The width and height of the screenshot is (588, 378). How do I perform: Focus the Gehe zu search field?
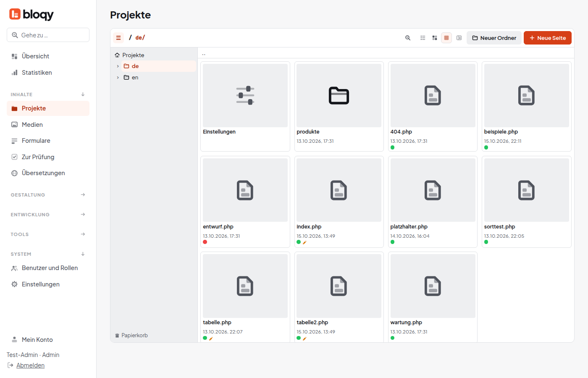tap(48, 35)
